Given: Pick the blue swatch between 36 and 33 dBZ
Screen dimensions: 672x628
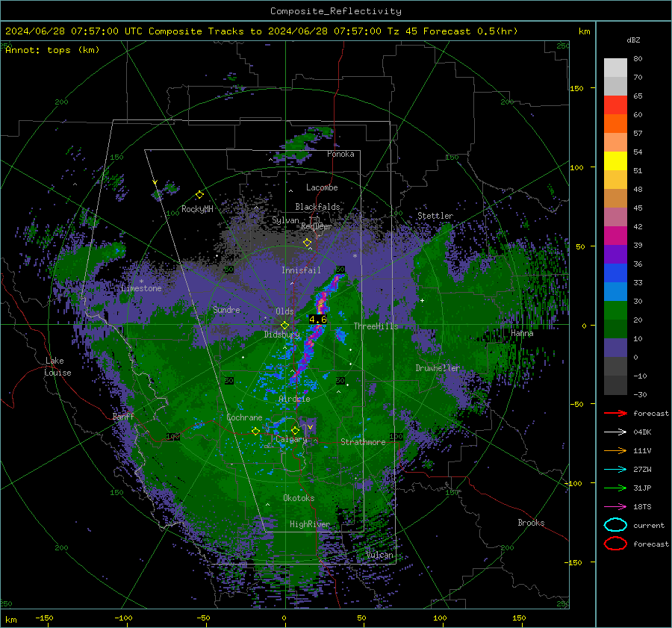Looking at the screenshot, I should tap(615, 273).
